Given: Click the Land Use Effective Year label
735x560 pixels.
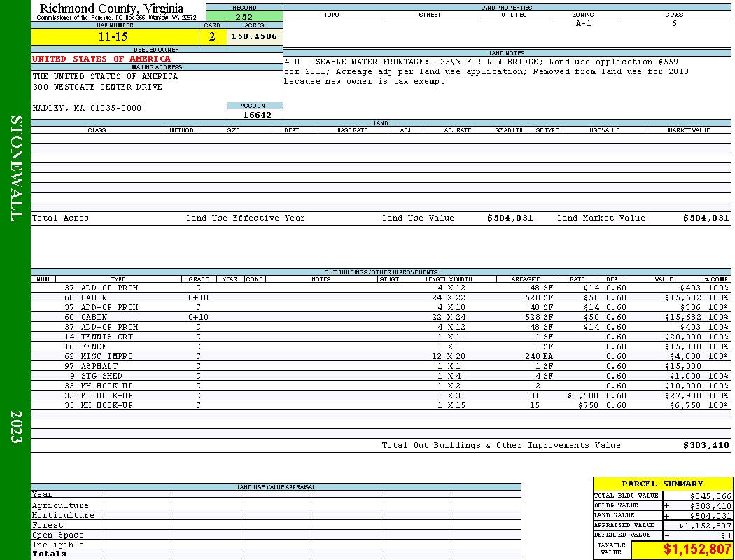Looking at the screenshot, I should [x=246, y=218].
